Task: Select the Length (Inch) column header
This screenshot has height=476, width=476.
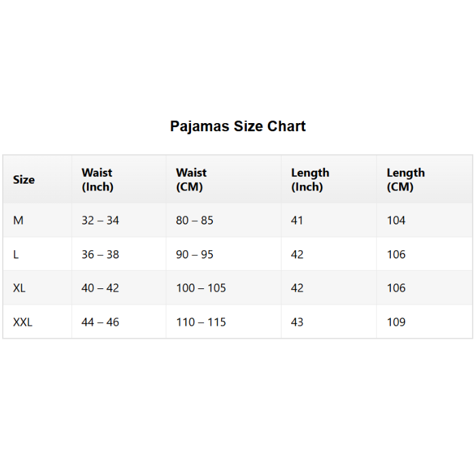Action: click(x=310, y=180)
